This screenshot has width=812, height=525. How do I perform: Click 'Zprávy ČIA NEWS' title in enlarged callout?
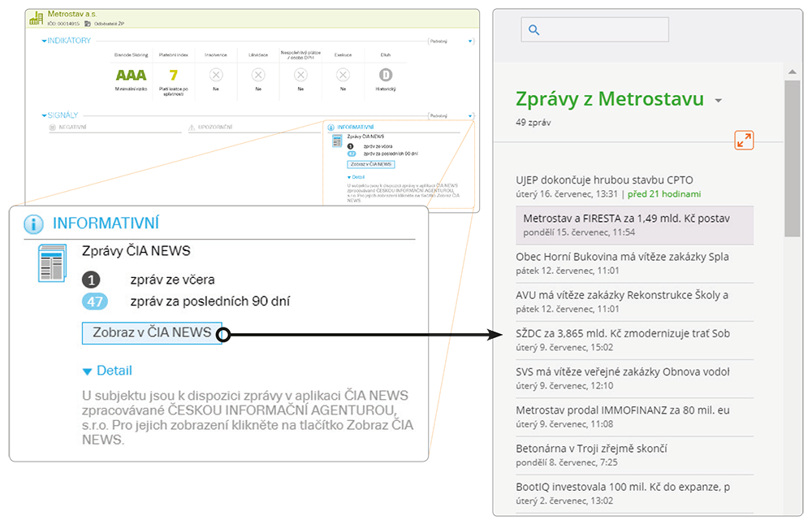pos(136,251)
